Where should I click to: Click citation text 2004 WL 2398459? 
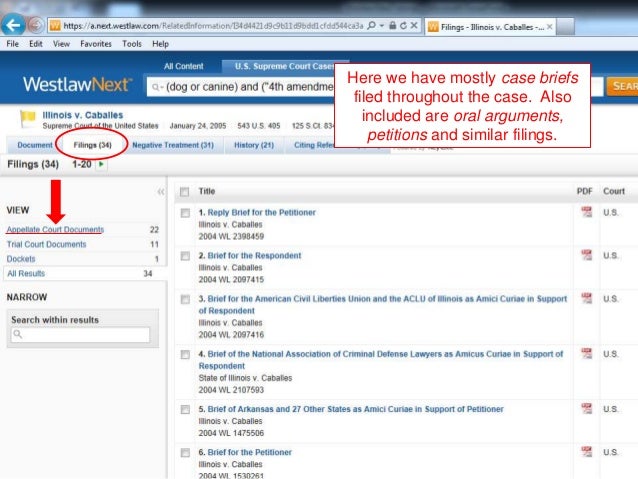(231, 236)
